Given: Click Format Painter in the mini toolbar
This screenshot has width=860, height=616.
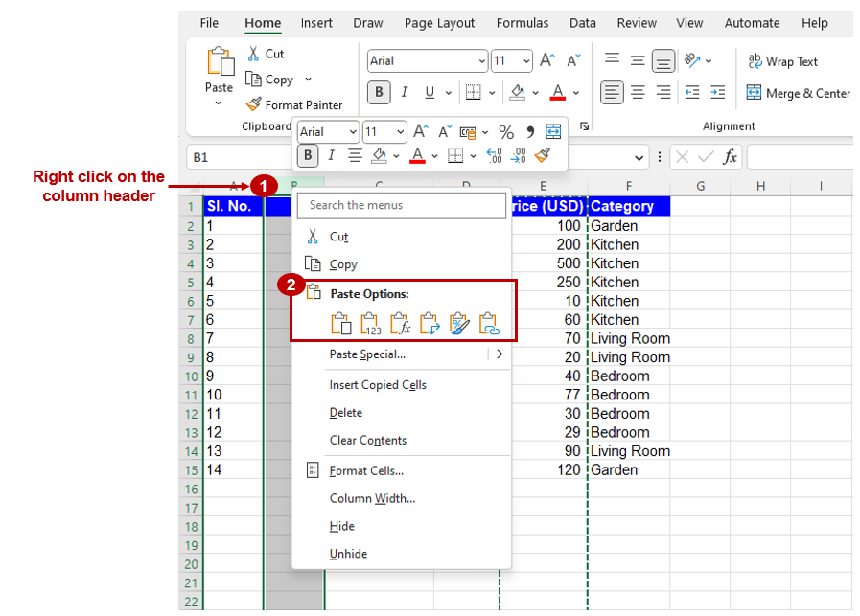Looking at the screenshot, I should [x=543, y=155].
